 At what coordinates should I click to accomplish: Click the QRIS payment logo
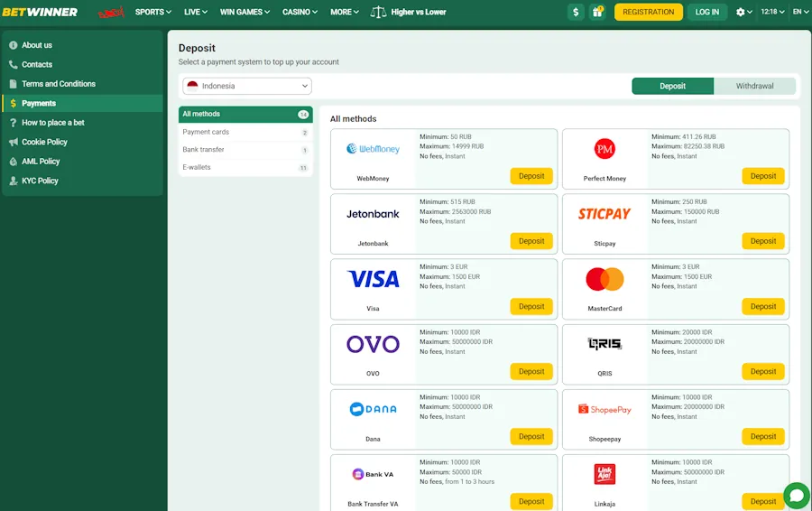(x=604, y=344)
